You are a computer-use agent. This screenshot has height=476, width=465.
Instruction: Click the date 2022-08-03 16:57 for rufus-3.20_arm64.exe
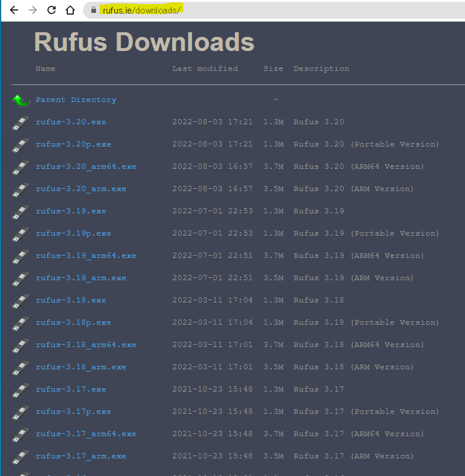click(213, 166)
